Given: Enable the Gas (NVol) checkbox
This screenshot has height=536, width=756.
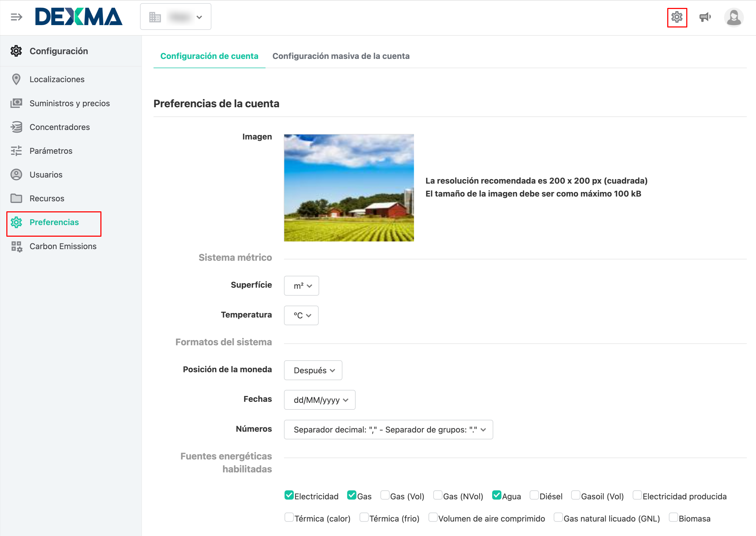Looking at the screenshot, I should pos(437,495).
